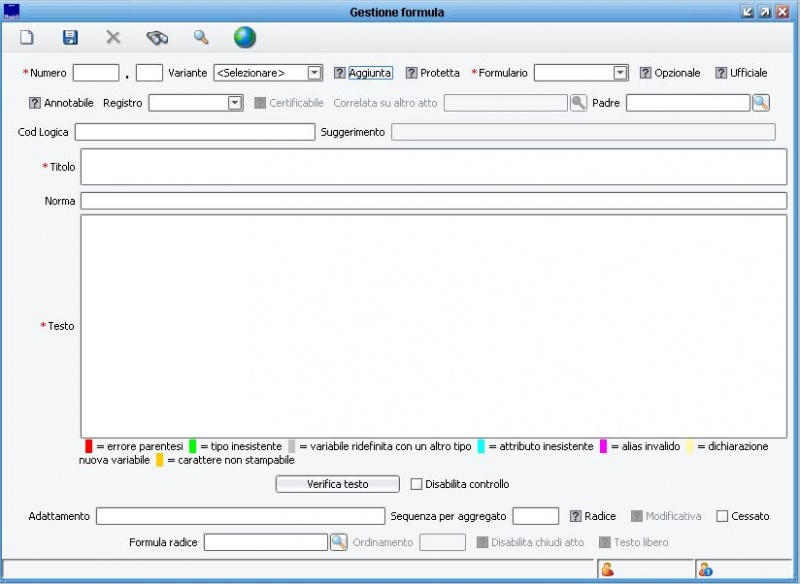Click the Disabilita chiudi atto checkbox
This screenshot has width=800, height=584.
coord(482,542)
